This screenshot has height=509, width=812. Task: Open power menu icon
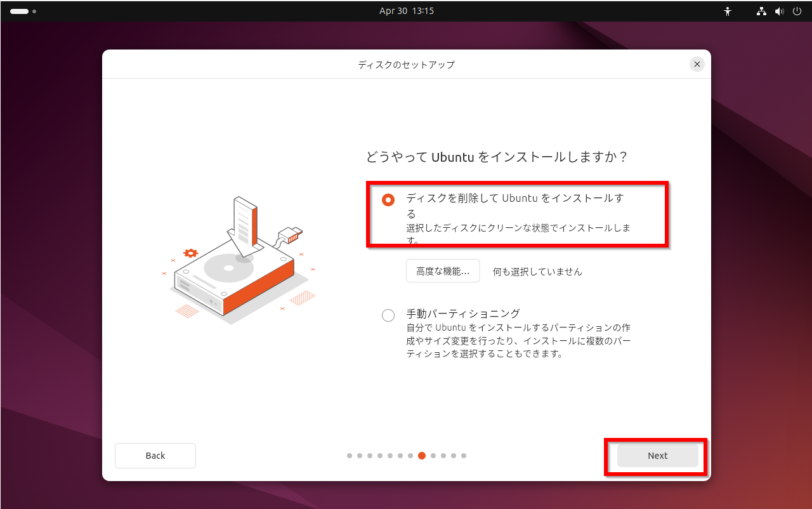(x=797, y=11)
